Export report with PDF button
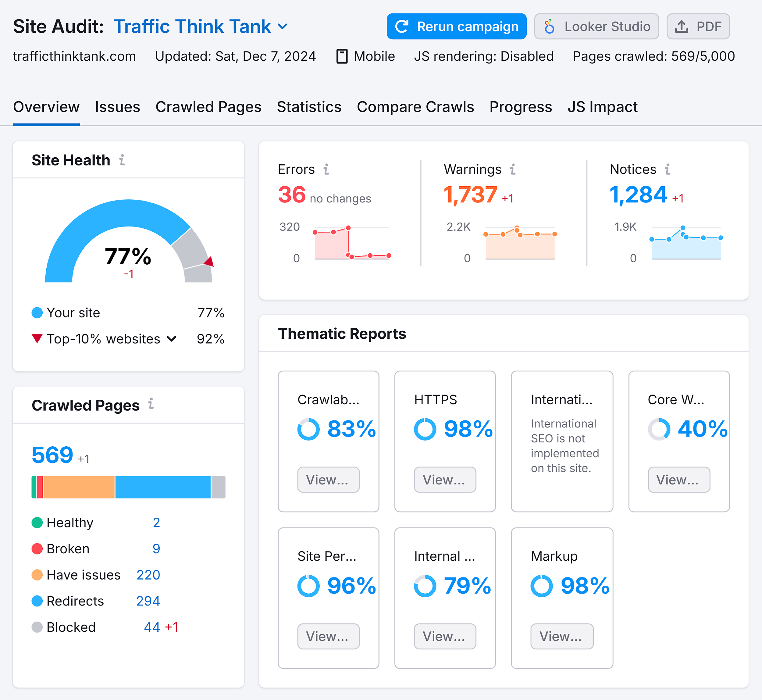 (x=698, y=27)
